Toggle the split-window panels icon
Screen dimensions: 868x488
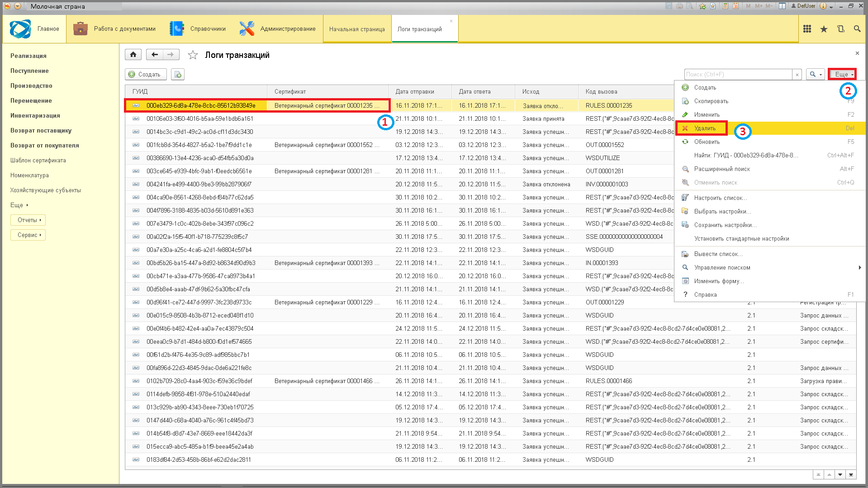782,6
